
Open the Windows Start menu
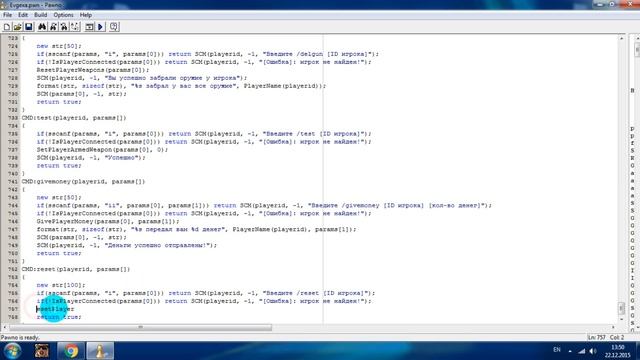pyautogui.click(x=12, y=351)
